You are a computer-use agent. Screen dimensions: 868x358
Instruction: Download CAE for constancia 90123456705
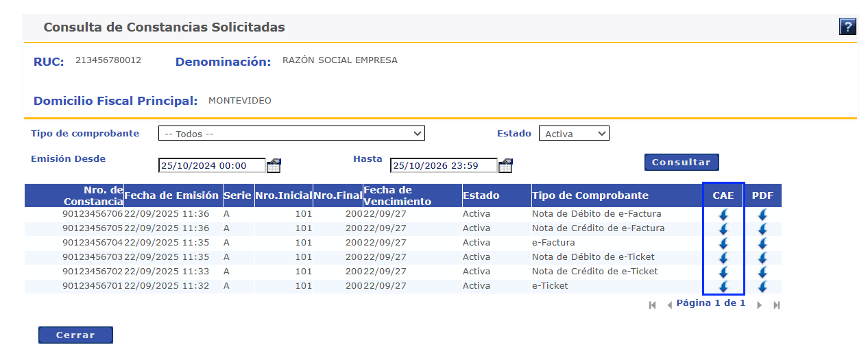[723, 229]
